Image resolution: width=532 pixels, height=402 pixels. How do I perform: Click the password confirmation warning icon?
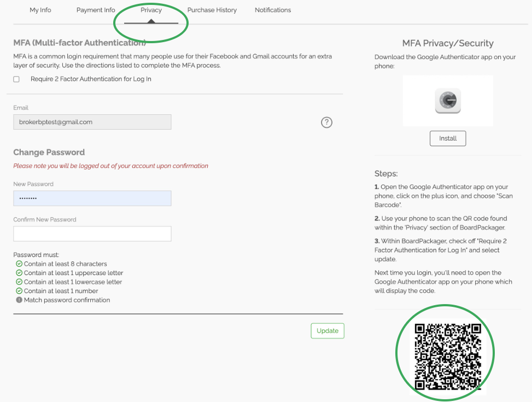click(19, 300)
